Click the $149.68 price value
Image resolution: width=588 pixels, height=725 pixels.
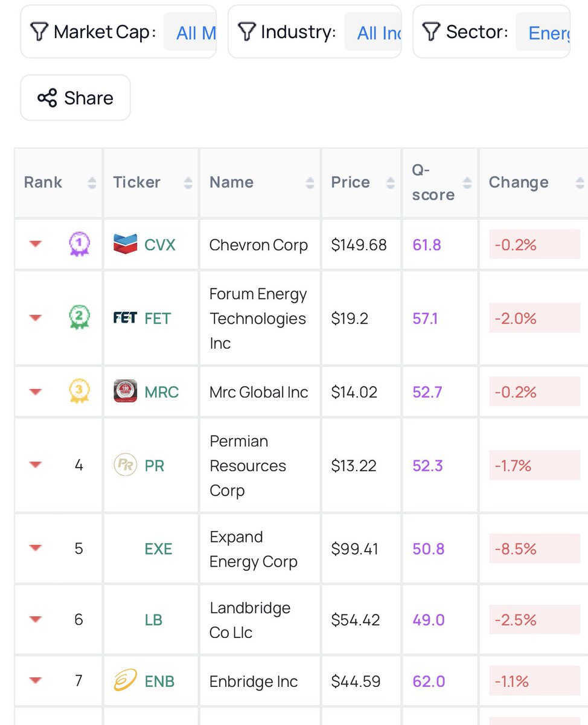[x=359, y=245]
